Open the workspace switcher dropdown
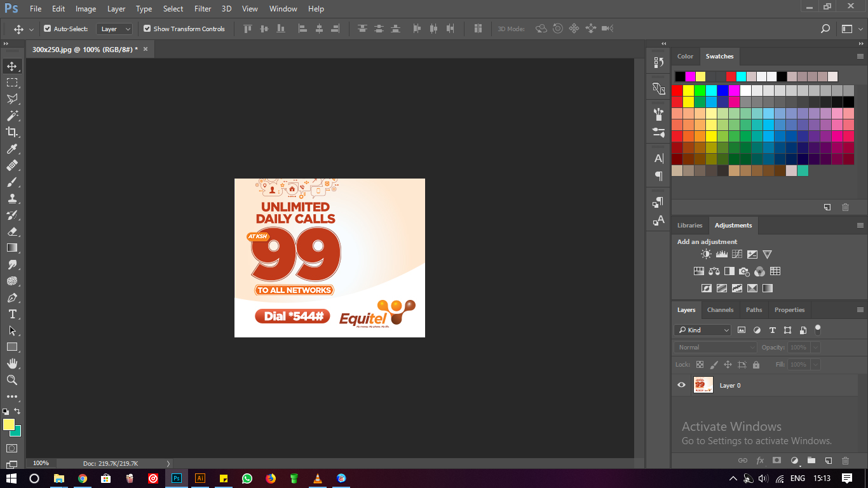 click(x=851, y=29)
